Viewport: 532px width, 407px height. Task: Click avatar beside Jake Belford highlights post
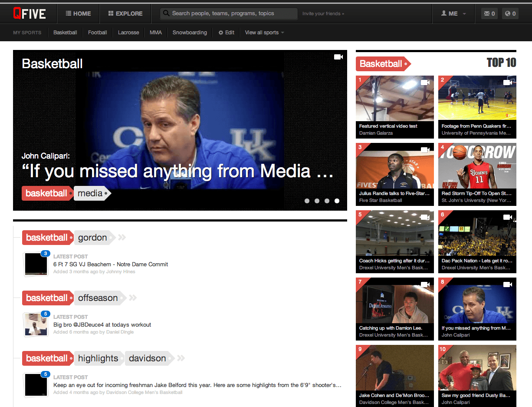[36, 384]
